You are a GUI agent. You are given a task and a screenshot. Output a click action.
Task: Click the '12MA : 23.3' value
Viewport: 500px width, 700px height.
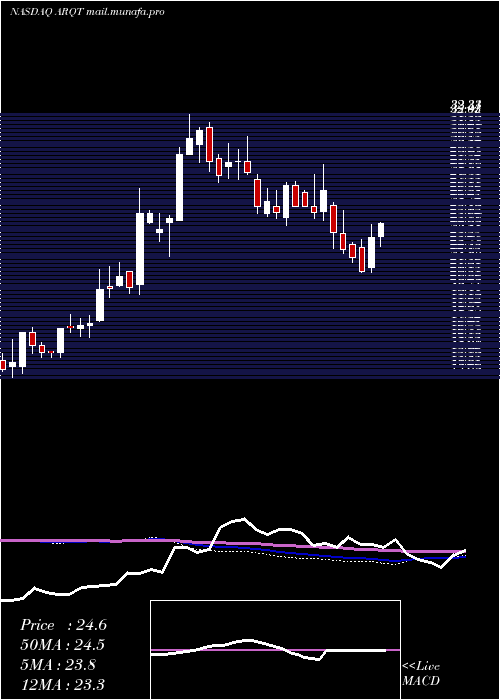tap(63, 684)
